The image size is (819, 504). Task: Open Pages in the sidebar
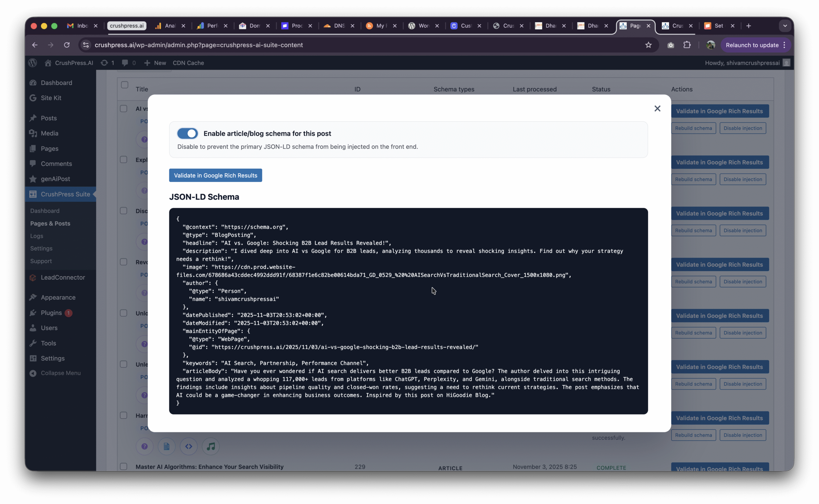tap(49, 148)
